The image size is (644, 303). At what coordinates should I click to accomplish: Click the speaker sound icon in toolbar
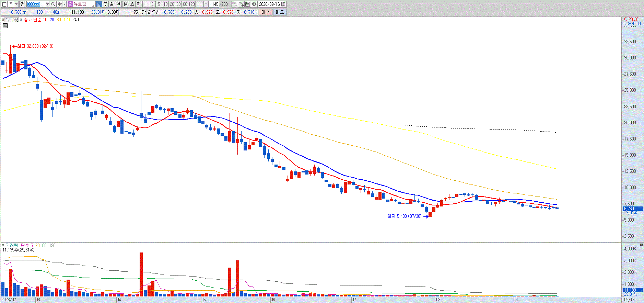click(x=59, y=4)
